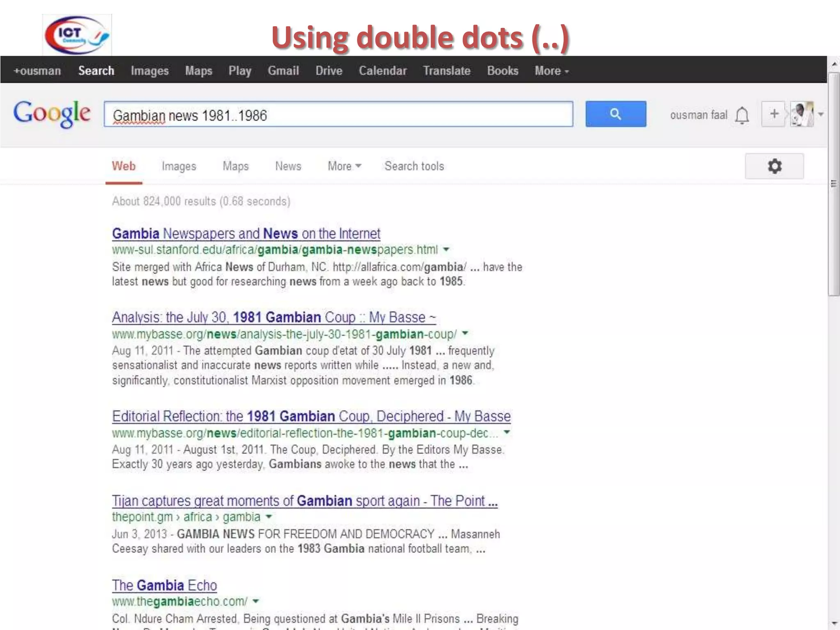Click thepoint.gm › africa › gambia breadcrumb
Image resolution: width=840 pixels, height=630 pixels.
[186, 517]
